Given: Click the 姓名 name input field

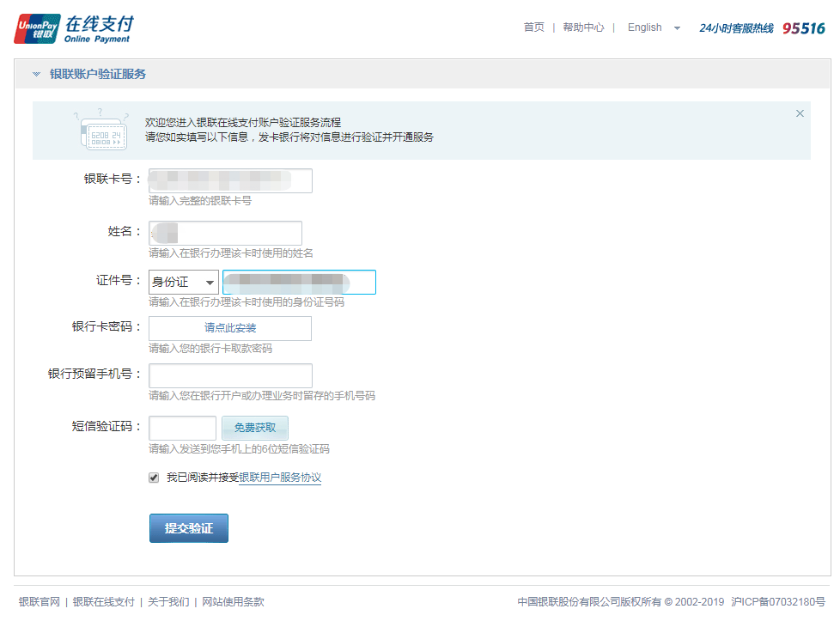Looking at the screenshot, I should [225, 233].
